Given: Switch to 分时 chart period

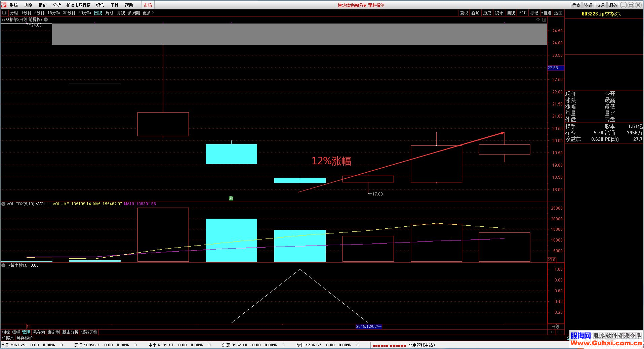Looking at the screenshot, I should click(x=14, y=13).
